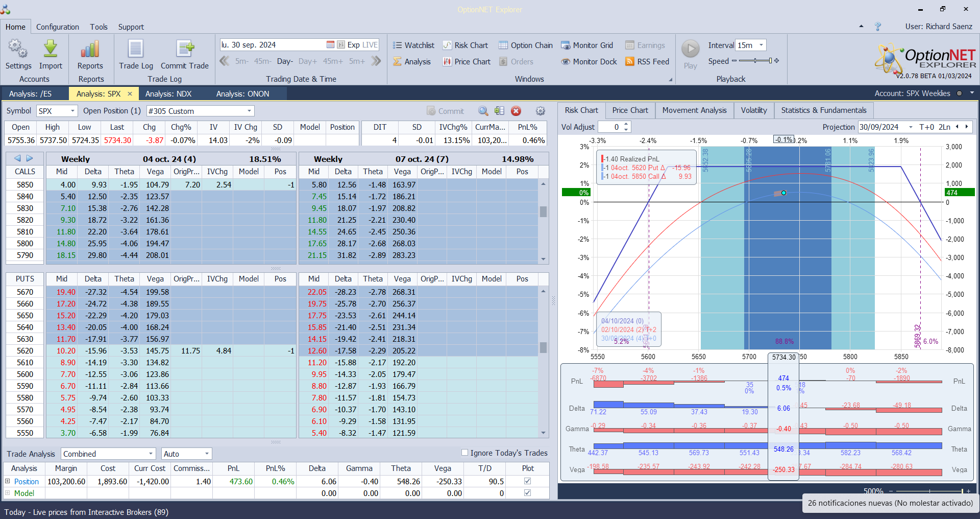This screenshot has height=519, width=980.
Task: Open the Symbol SPX dropdown
Action: coord(72,111)
